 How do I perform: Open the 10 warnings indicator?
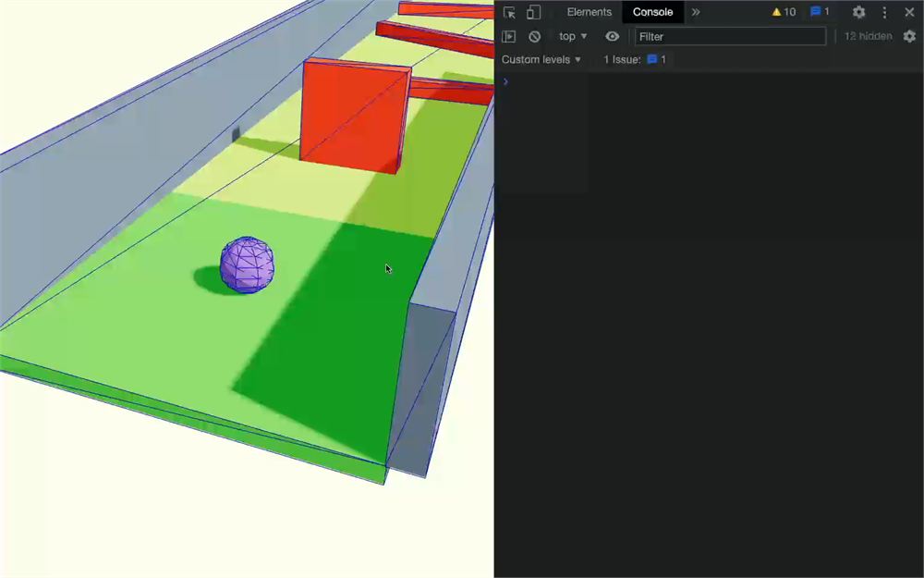784,12
